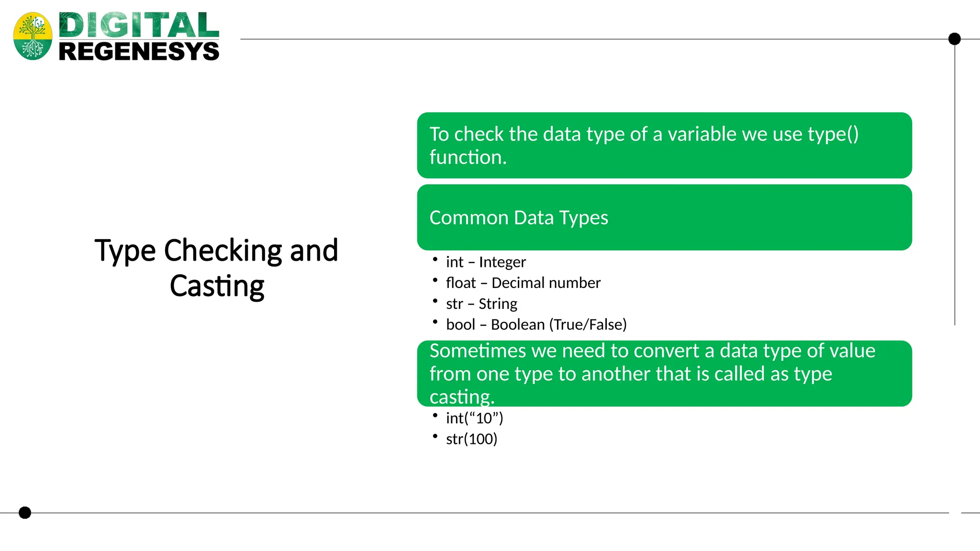Click the word 'function.' in first box
This screenshot has width=980, height=551.
click(468, 157)
